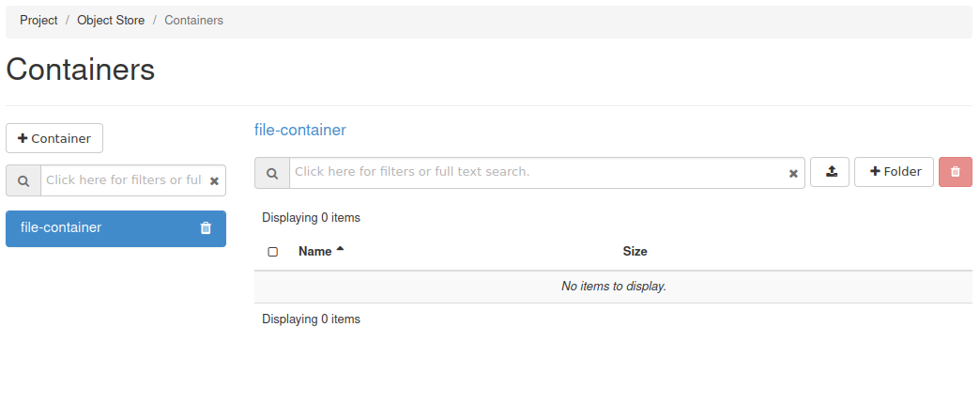Focus the object full text search field

coord(535,172)
